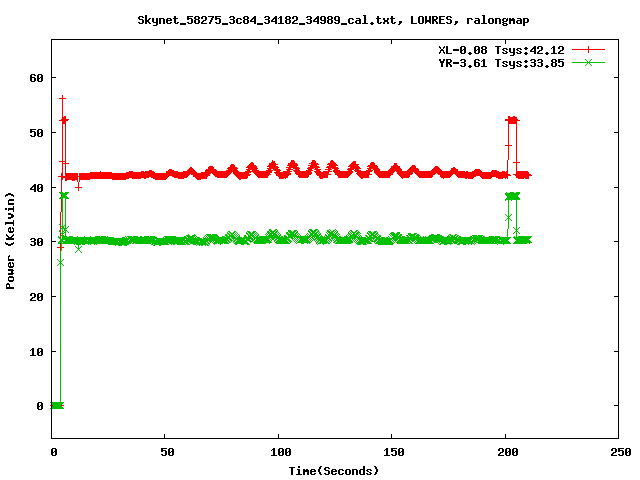640x480 pixels.
Task: Click the 60 tick label on the y-axis
Action: (36, 78)
